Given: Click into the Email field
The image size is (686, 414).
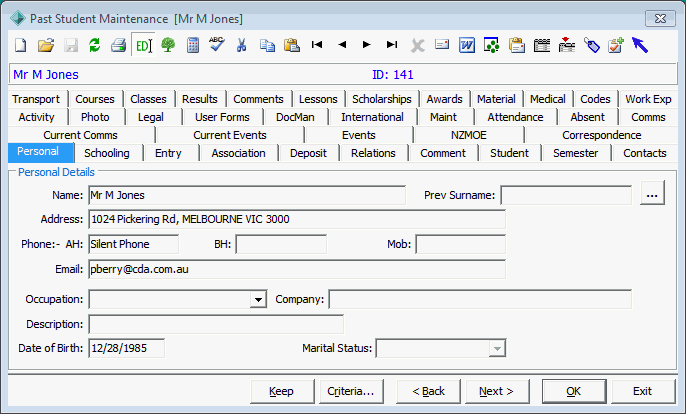Looking at the screenshot, I should coord(297,269).
